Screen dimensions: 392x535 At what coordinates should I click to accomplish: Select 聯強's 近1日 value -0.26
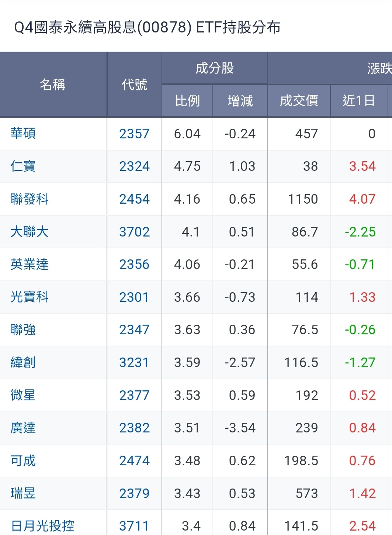click(360, 330)
